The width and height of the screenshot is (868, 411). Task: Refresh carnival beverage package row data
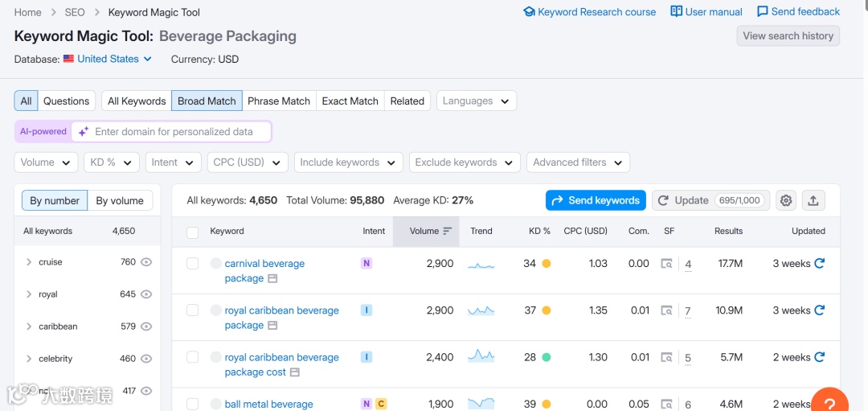point(819,263)
